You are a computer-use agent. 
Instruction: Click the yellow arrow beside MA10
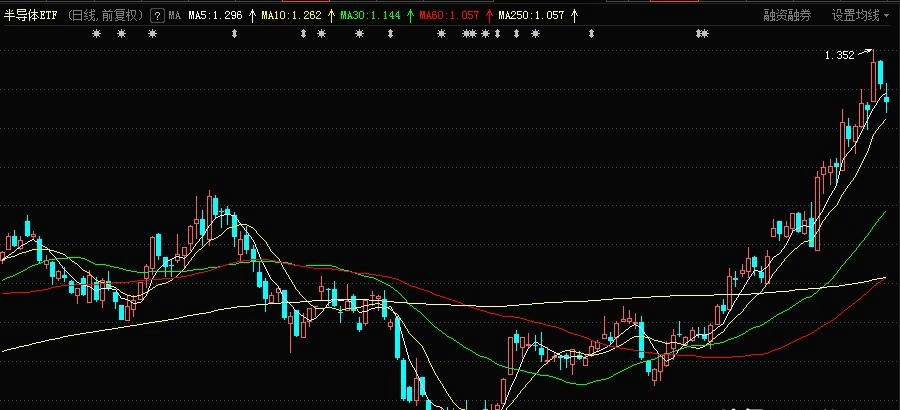click(x=331, y=16)
